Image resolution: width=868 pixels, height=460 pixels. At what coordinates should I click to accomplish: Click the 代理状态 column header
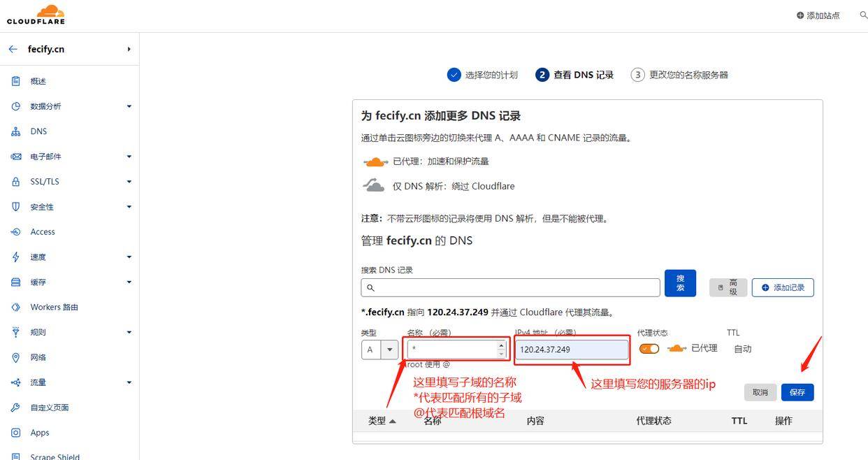click(653, 421)
